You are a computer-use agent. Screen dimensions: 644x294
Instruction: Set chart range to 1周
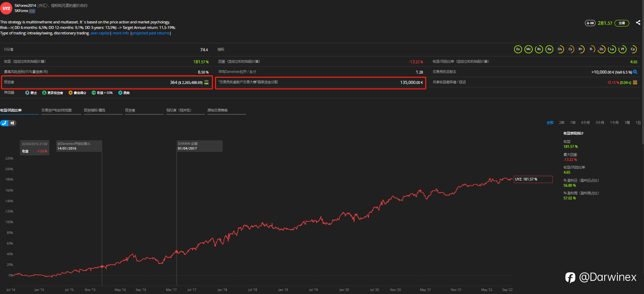pos(627,123)
